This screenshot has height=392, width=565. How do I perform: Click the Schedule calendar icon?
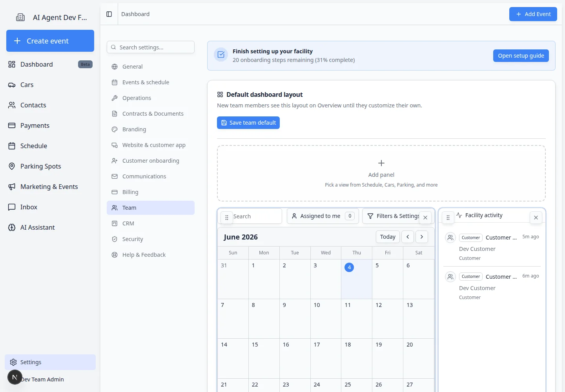point(12,146)
